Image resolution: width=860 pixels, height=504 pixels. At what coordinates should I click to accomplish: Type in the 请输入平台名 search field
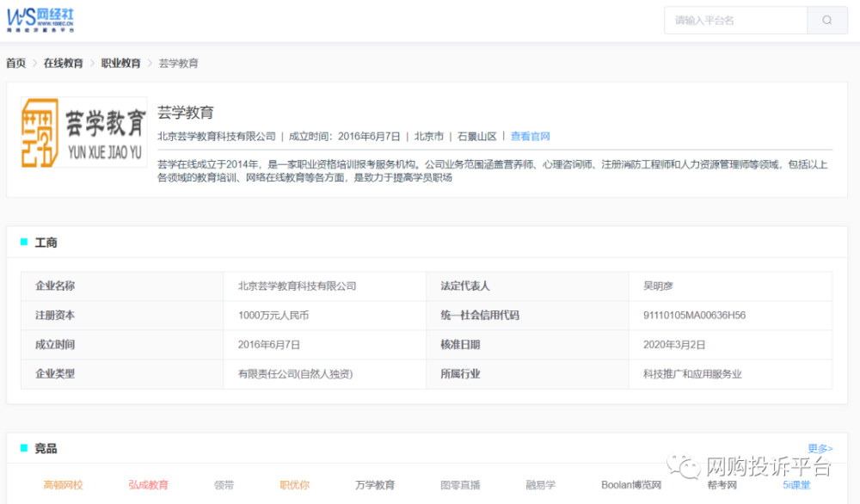(735, 20)
